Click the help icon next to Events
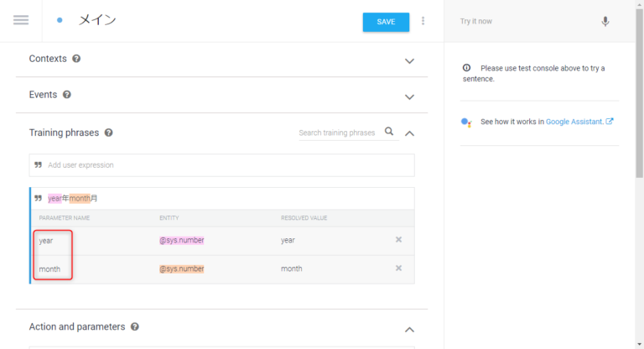The width and height of the screenshot is (644, 349). [x=67, y=95]
